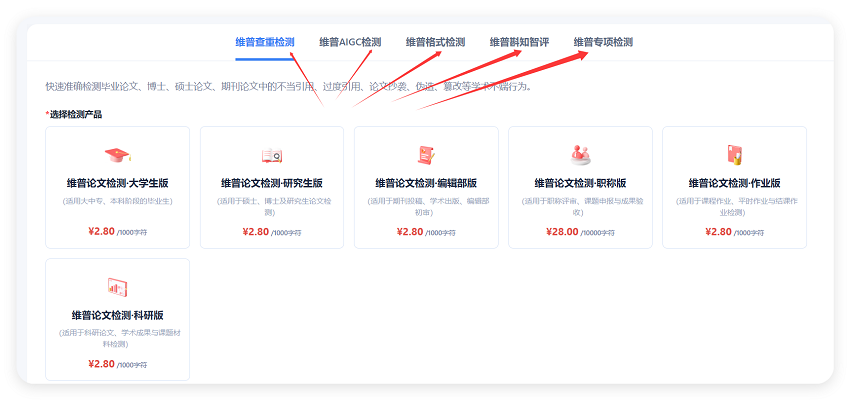Click the ¥28.00 price on 职称版

tap(563, 232)
